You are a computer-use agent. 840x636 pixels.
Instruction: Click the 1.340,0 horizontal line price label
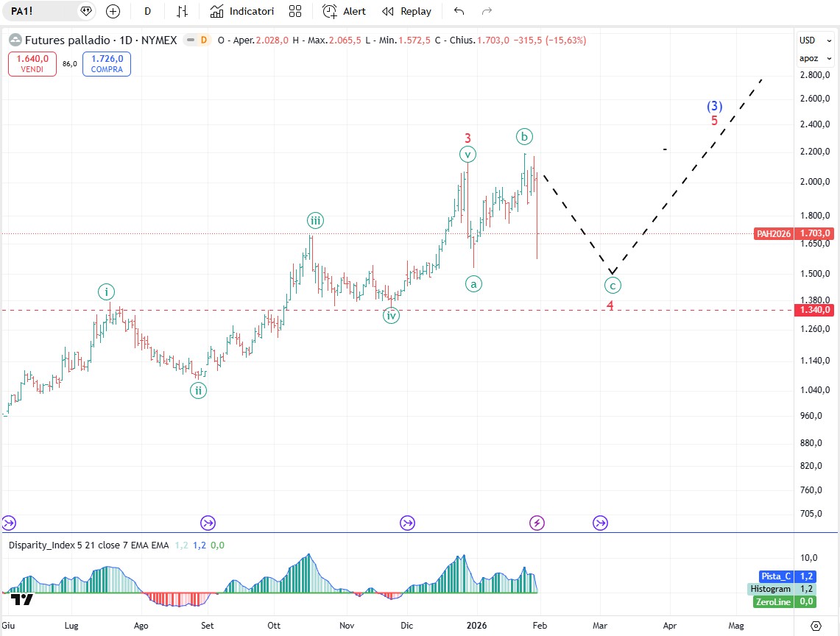815,310
